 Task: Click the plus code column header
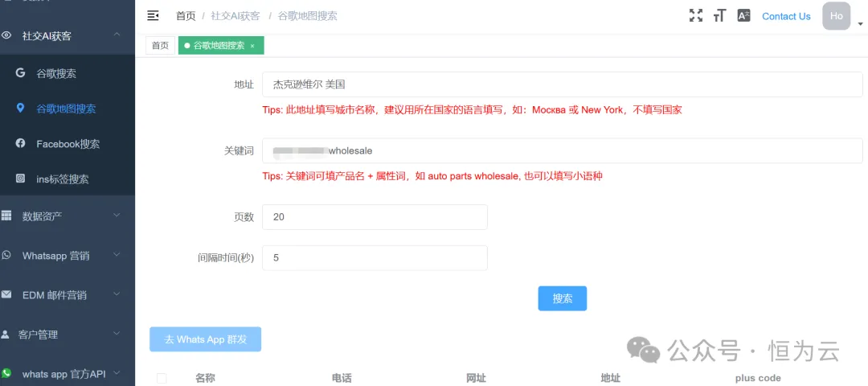coord(758,378)
